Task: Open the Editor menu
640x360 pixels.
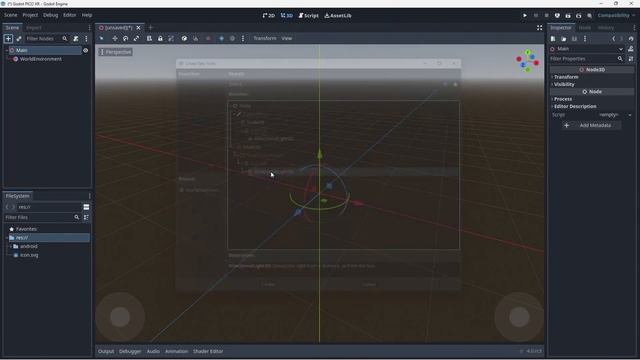Action: pos(69,15)
